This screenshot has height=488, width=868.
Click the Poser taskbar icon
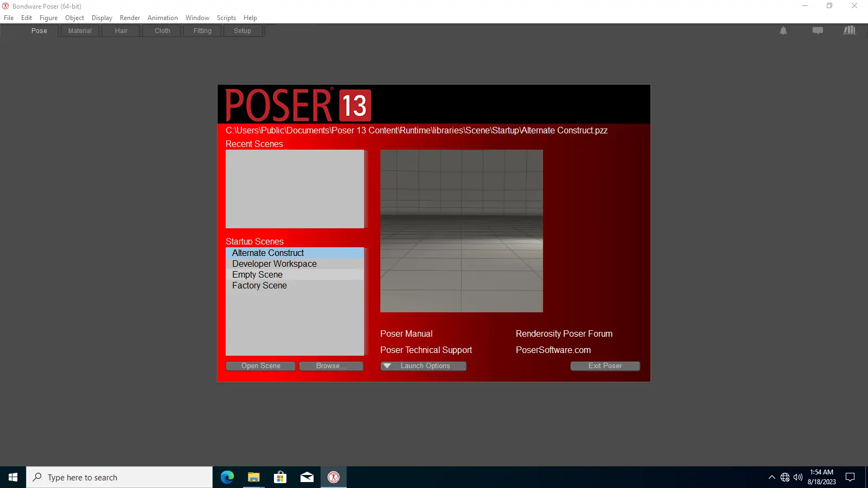pyautogui.click(x=334, y=477)
